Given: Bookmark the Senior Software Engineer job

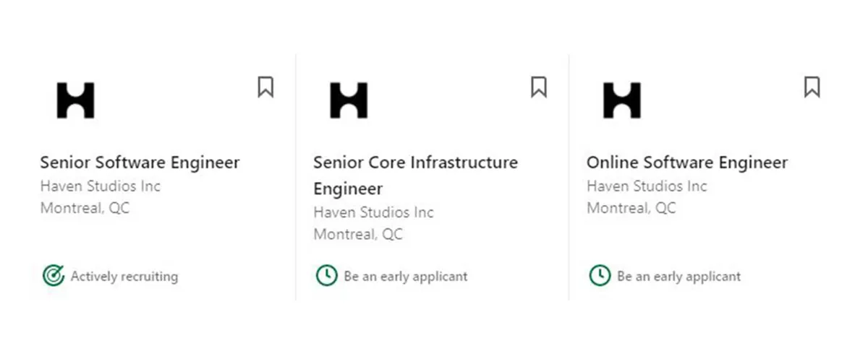Looking at the screenshot, I should click(x=265, y=87).
